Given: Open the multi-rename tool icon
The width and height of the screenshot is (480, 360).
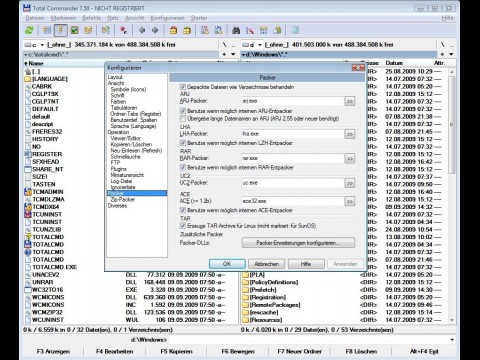Looking at the screenshot, I should (x=250, y=30).
